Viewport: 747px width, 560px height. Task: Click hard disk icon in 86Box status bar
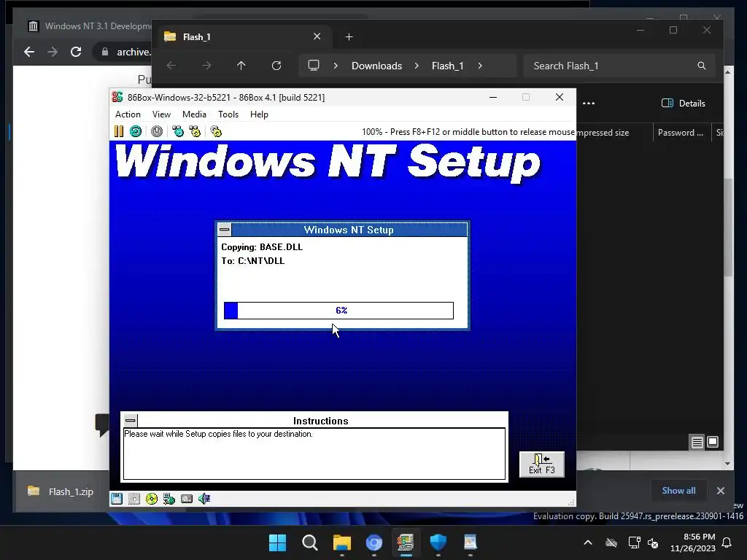(187, 499)
